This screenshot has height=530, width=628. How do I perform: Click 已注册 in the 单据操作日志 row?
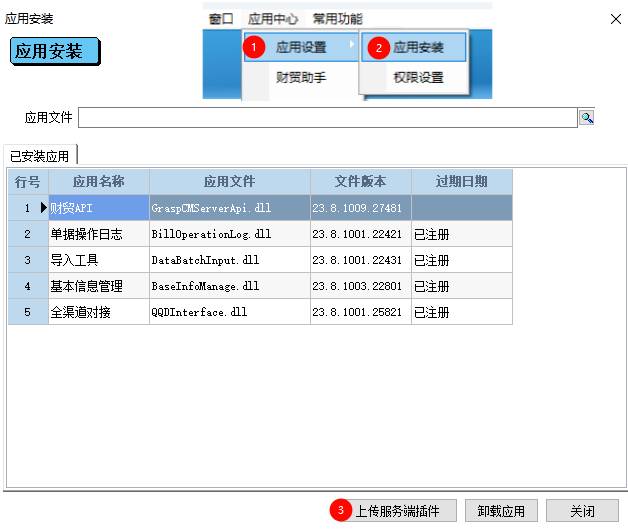click(x=462, y=234)
